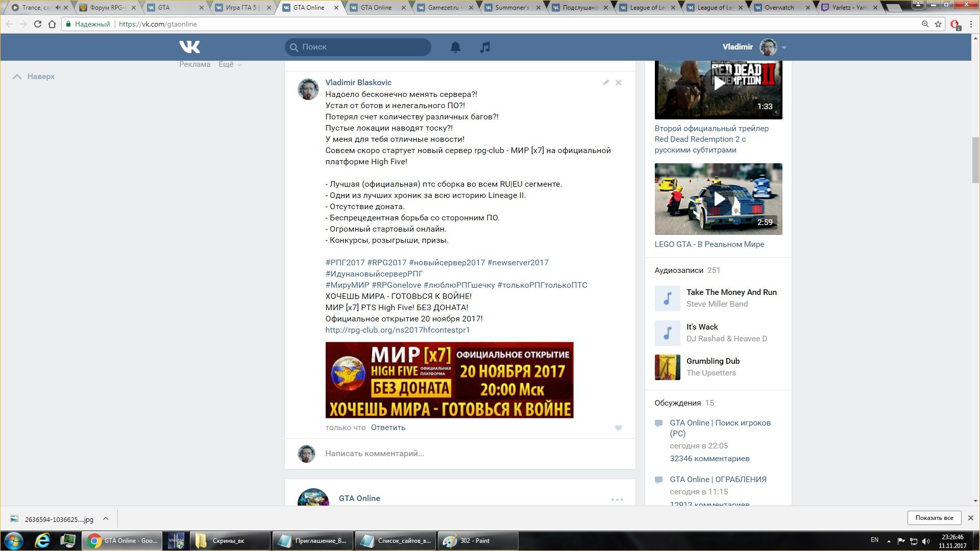Expand the Ещё dropdown
The height and width of the screenshot is (551, 980).
(230, 64)
